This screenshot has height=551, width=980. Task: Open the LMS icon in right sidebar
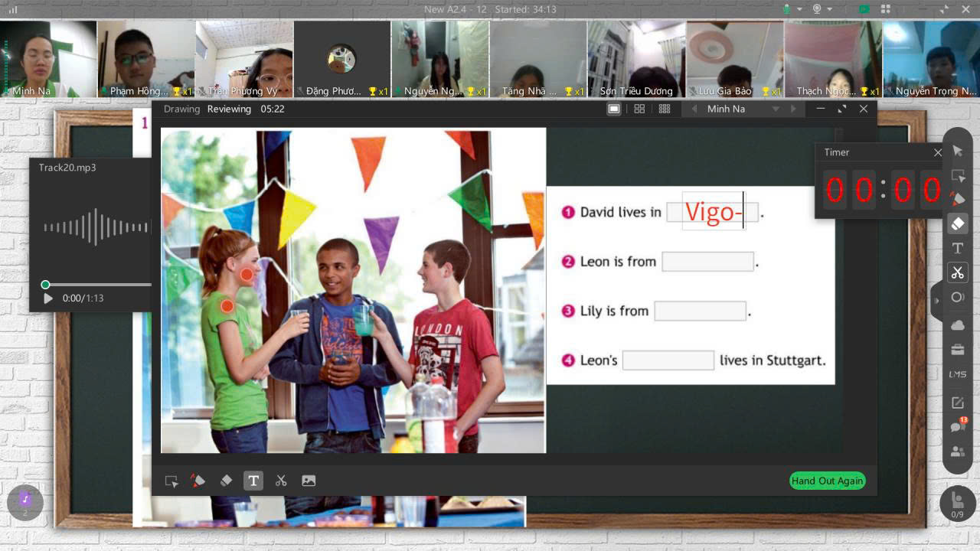[x=957, y=374]
